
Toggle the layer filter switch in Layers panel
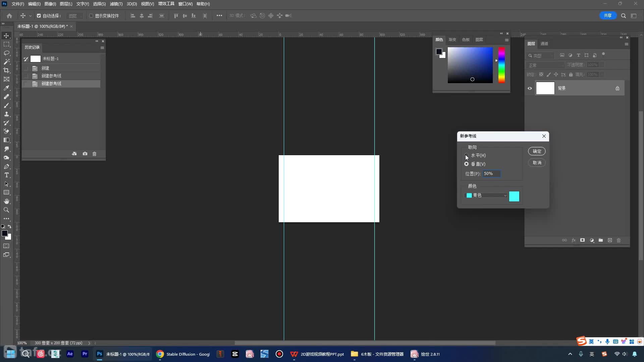(603, 54)
